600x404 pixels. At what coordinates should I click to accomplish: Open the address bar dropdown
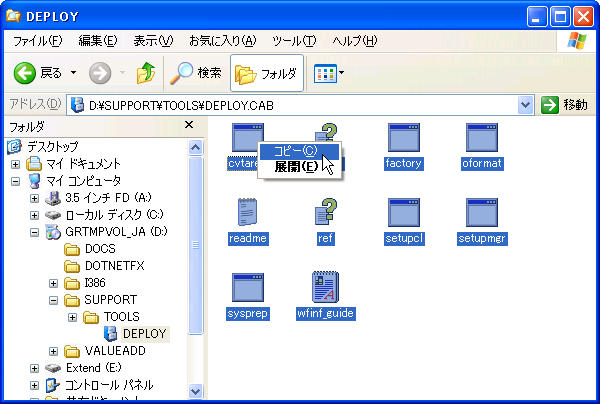pos(525,105)
